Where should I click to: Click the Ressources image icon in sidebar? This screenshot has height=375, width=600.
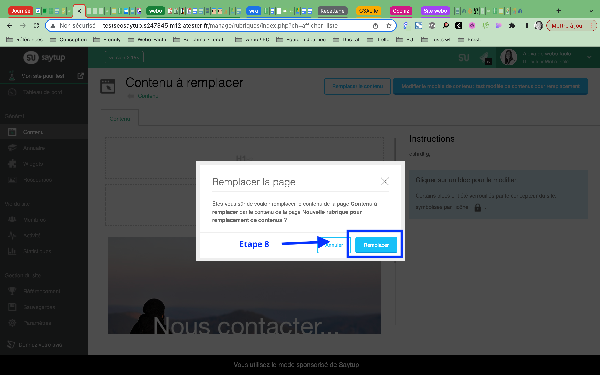12,180
